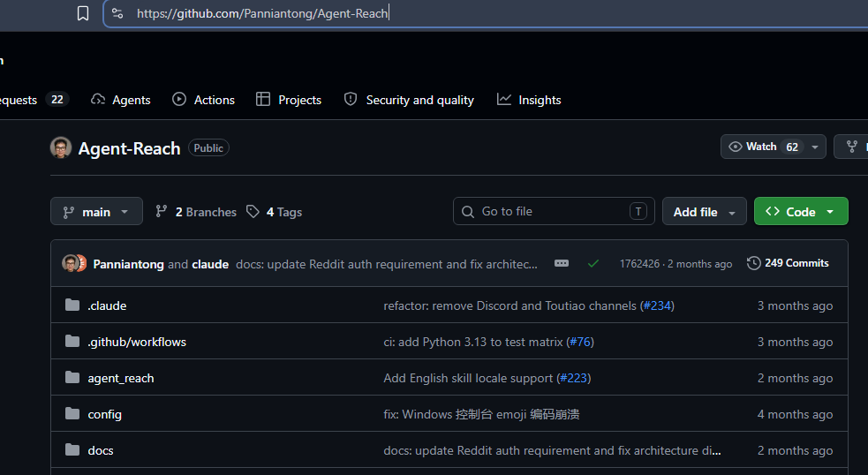
Task: Click Add English skill locale support message
Action: [468, 378]
